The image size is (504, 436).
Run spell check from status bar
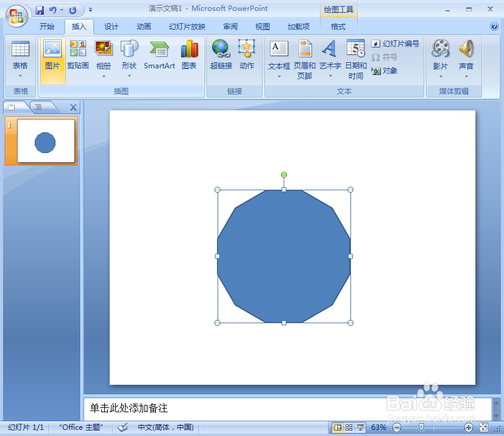(122, 427)
